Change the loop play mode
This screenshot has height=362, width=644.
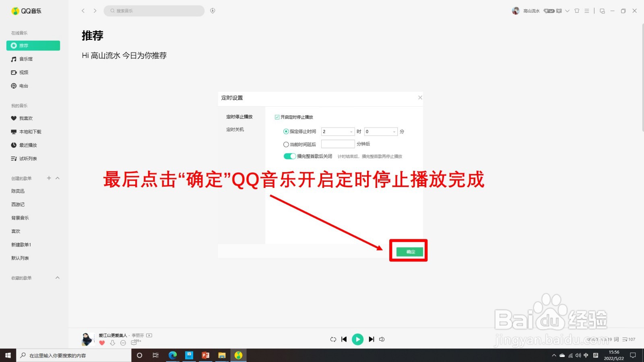[333, 339]
